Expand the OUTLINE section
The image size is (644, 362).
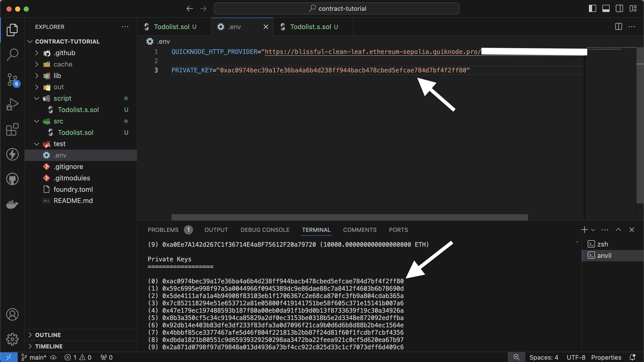coord(48,335)
